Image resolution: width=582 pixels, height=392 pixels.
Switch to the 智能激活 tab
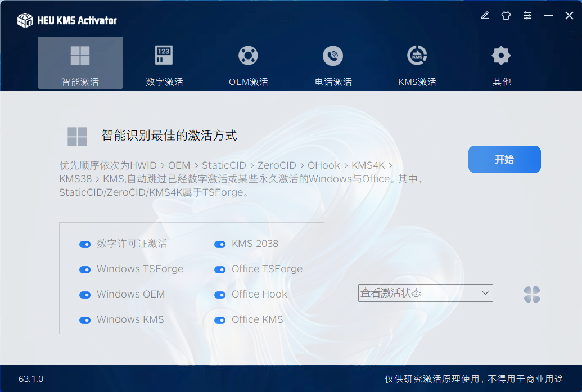click(80, 63)
